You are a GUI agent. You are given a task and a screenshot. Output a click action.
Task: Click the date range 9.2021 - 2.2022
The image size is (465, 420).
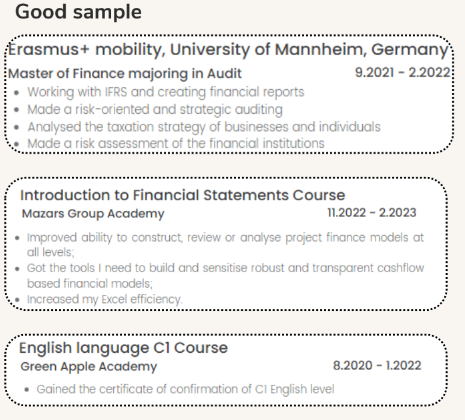coord(402,72)
